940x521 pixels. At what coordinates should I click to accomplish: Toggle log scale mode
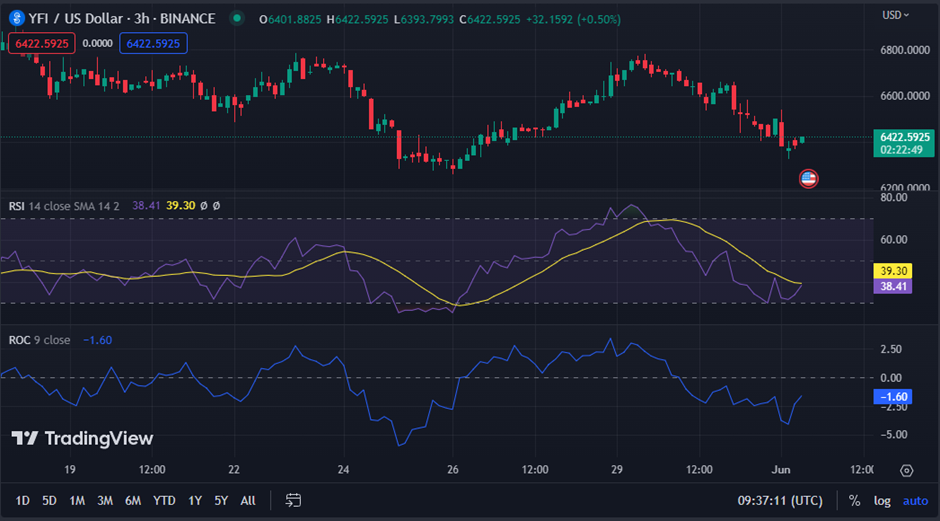(882, 500)
